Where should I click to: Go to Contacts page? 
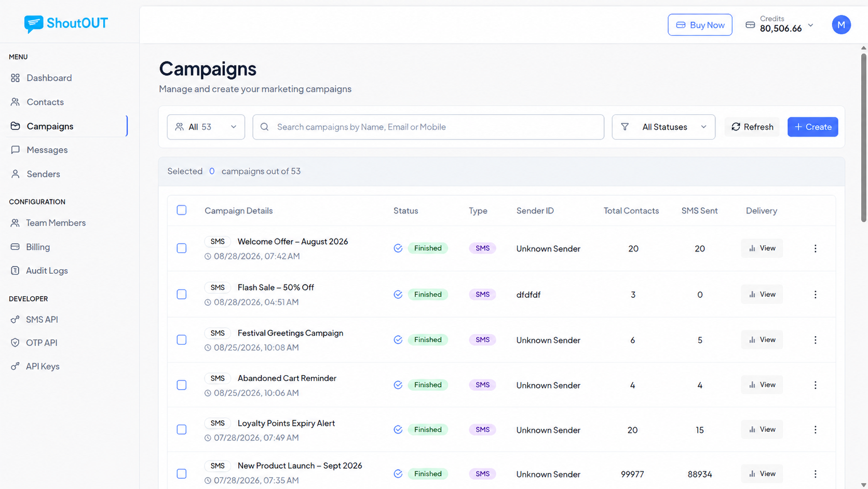point(45,102)
